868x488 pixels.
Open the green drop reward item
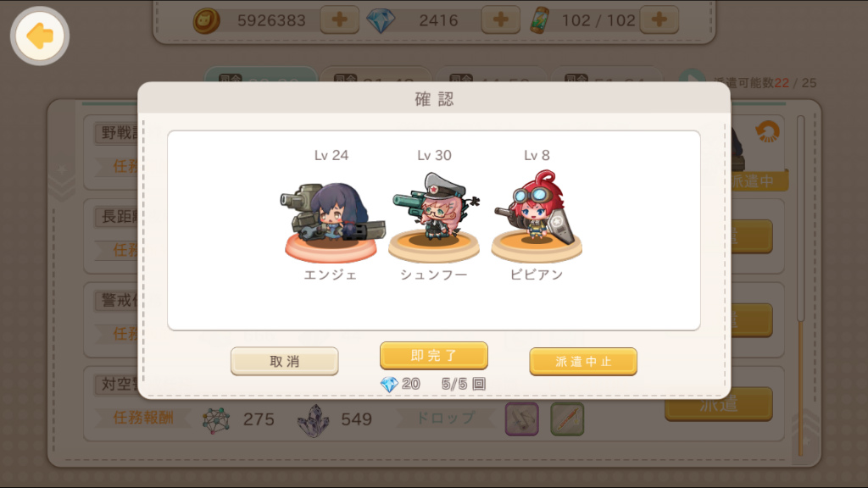[x=567, y=419]
